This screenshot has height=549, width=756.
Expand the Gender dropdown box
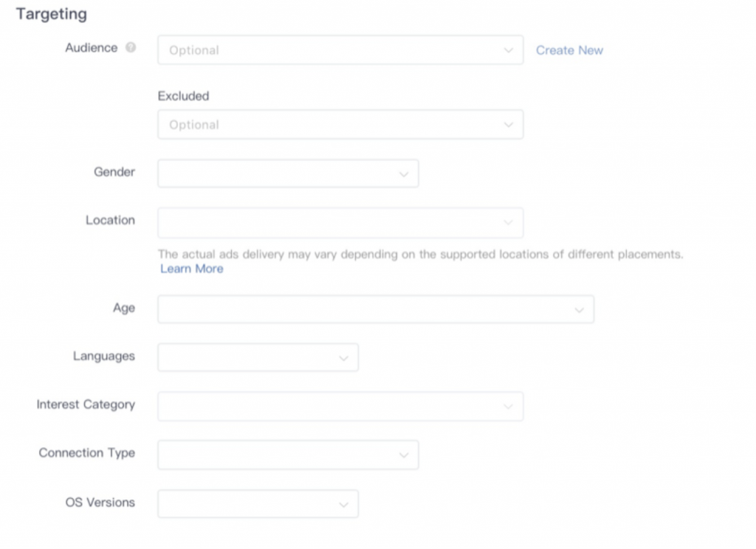(x=288, y=173)
